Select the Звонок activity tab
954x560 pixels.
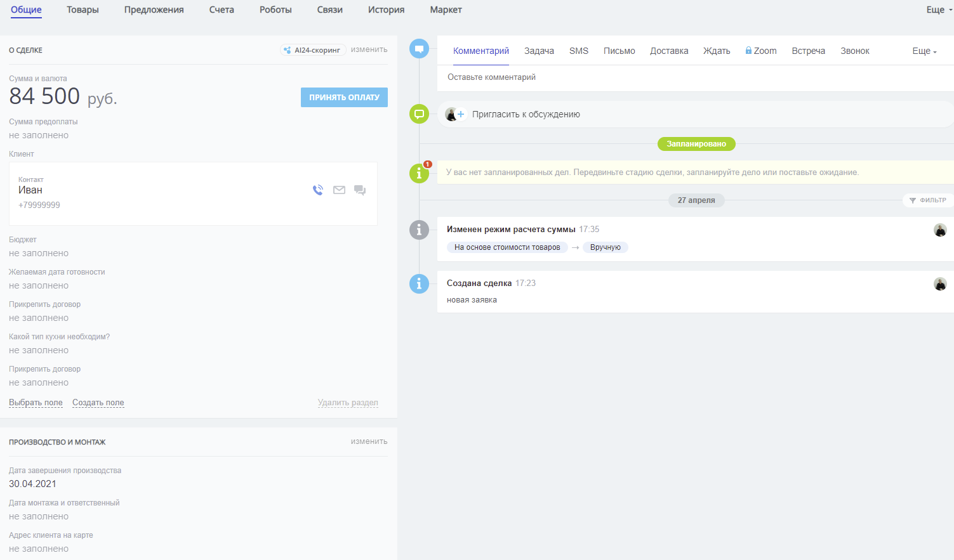[855, 51]
